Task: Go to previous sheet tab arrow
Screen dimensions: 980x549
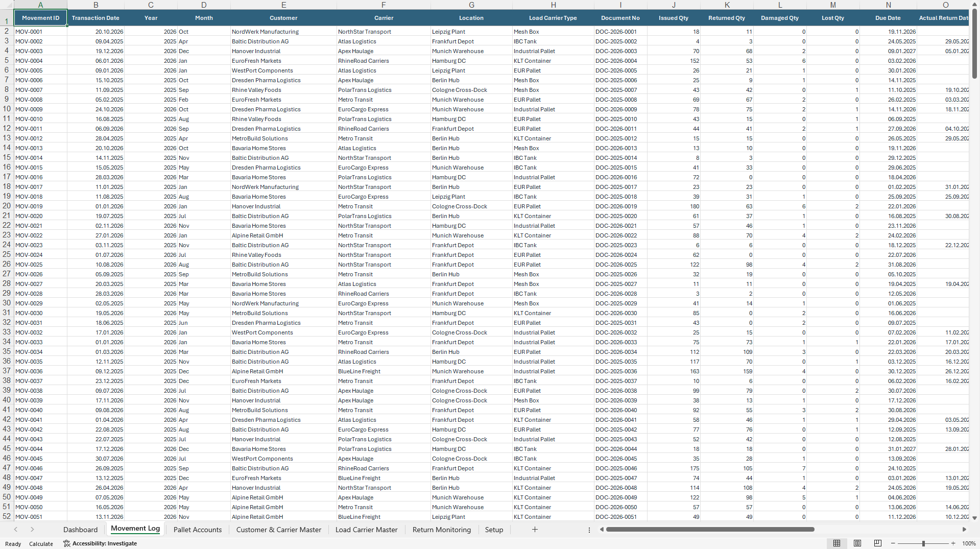Action: point(16,530)
